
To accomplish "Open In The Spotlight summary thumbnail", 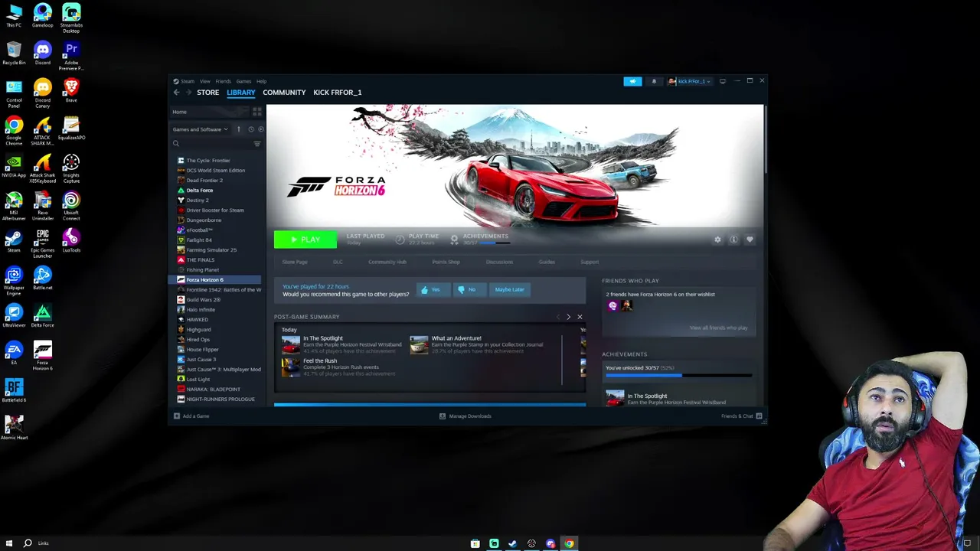I will (x=291, y=344).
